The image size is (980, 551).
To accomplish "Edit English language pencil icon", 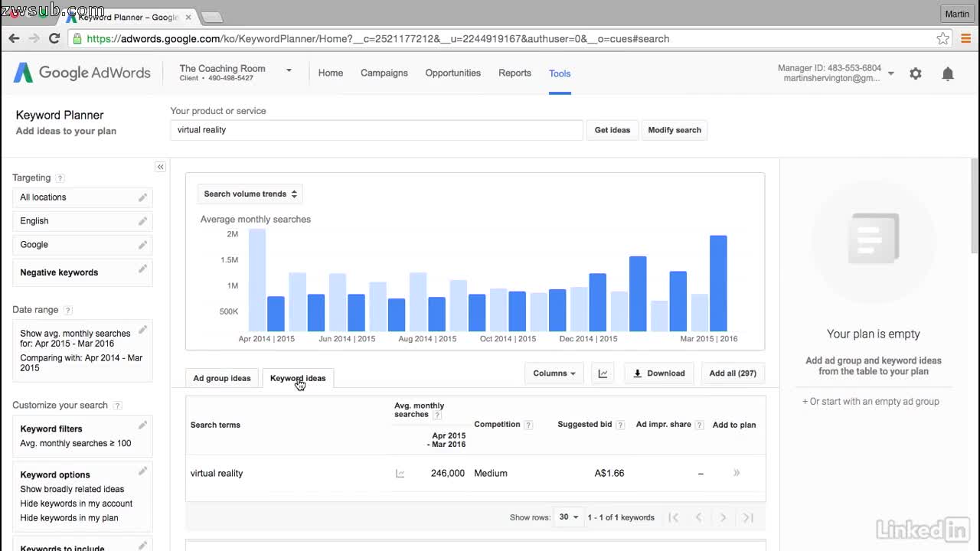I will pyautogui.click(x=142, y=221).
